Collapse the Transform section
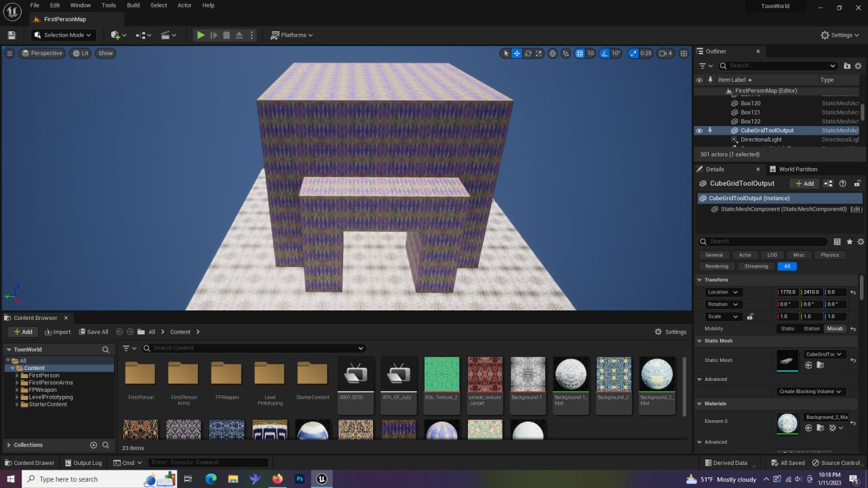Screen dimensions: 868x488 [700, 280]
